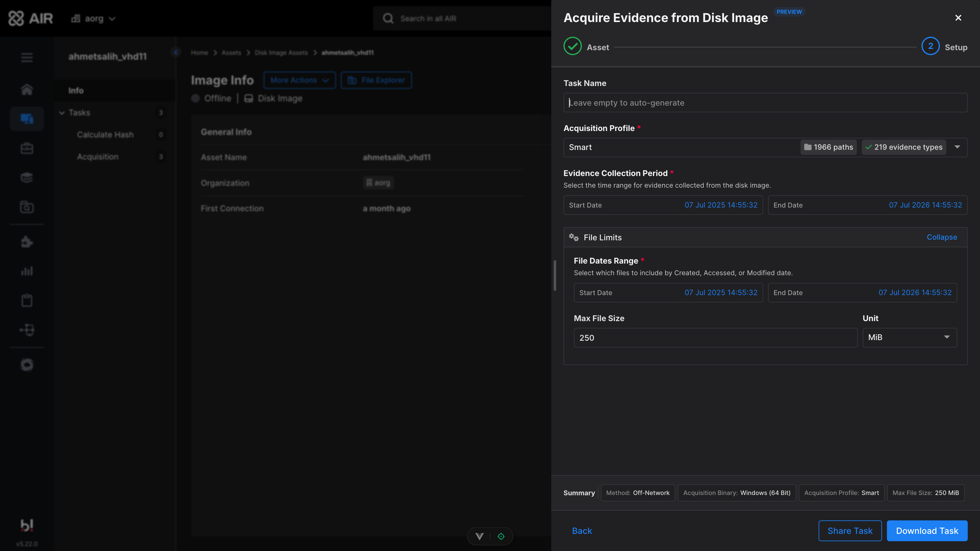This screenshot has height=551, width=980.
Task: Click the Binalyze logo at bottom
Action: (x=27, y=525)
